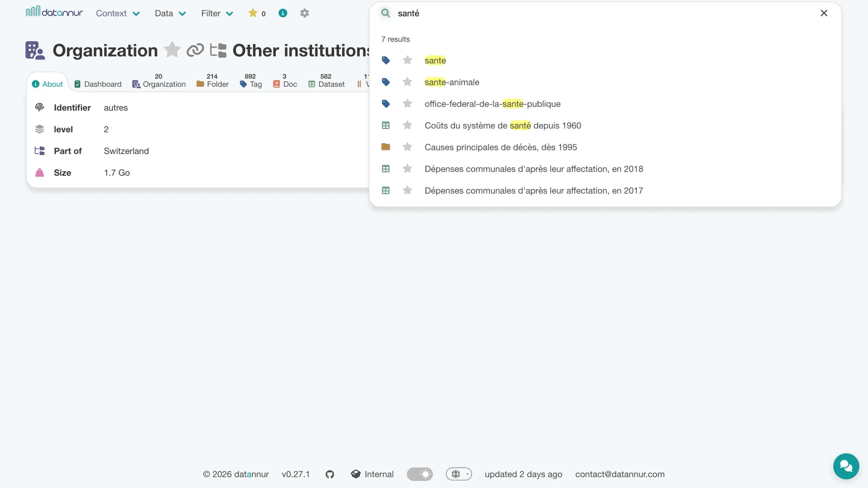Expand the Context menu
The width and height of the screenshot is (868, 488).
pos(118,13)
